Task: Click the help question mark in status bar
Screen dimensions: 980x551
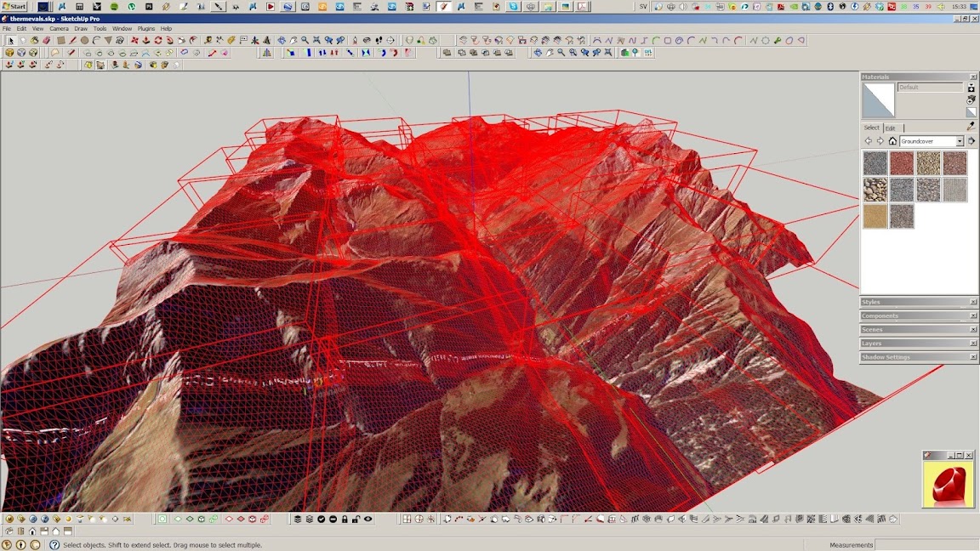Action: [54, 545]
